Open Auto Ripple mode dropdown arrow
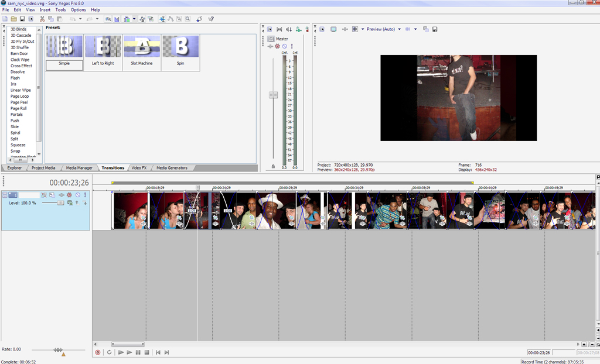Screen dimensions: 600x364 [x=134, y=19]
